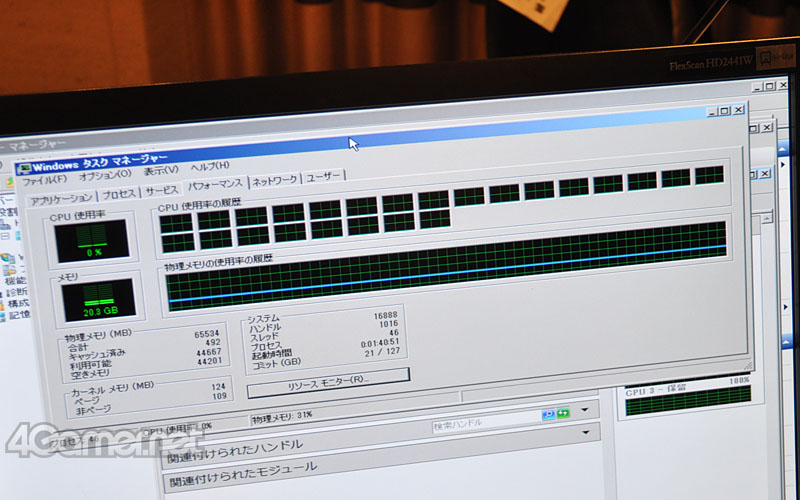Close the rearmost window at top right
Screen dimensions: 800x500
tap(783, 85)
